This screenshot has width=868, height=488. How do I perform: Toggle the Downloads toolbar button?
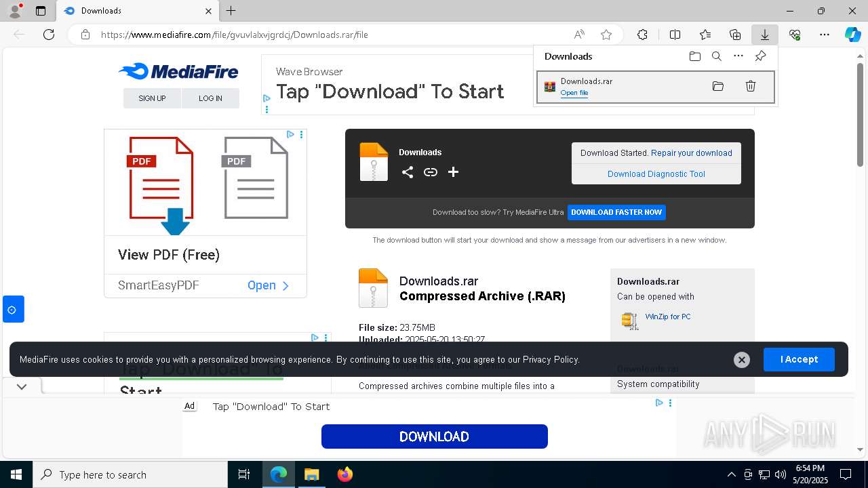[x=764, y=35]
